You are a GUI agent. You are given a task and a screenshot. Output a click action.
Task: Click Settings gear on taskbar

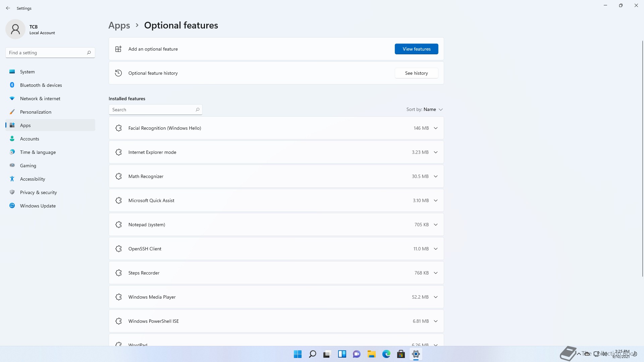point(416,354)
